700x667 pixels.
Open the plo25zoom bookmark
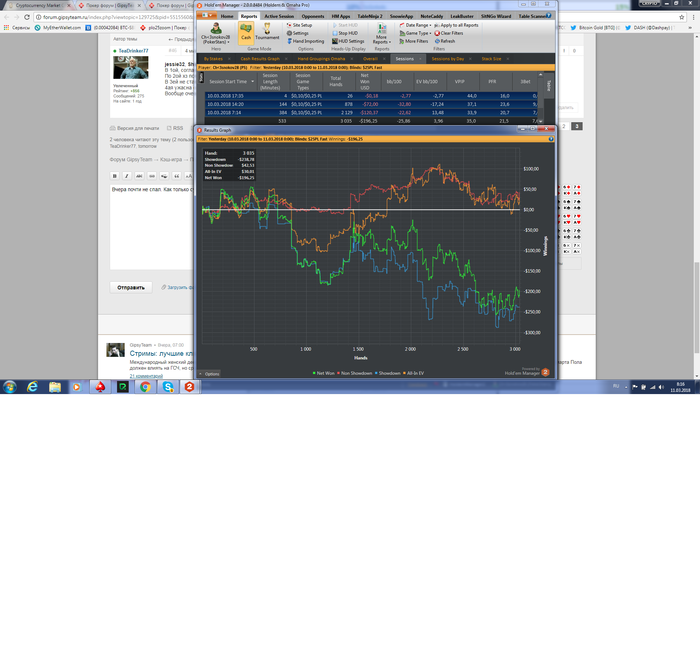[164, 28]
